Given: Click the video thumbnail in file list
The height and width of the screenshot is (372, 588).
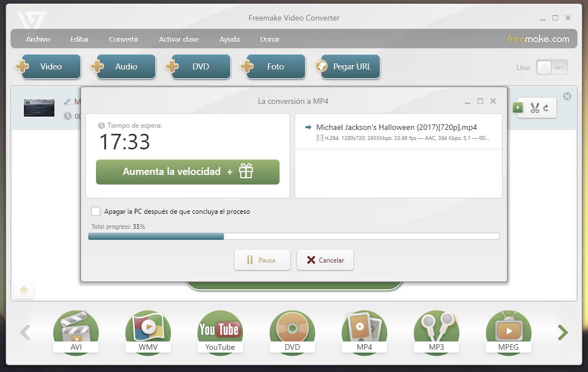Looking at the screenshot, I should coord(39,108).
